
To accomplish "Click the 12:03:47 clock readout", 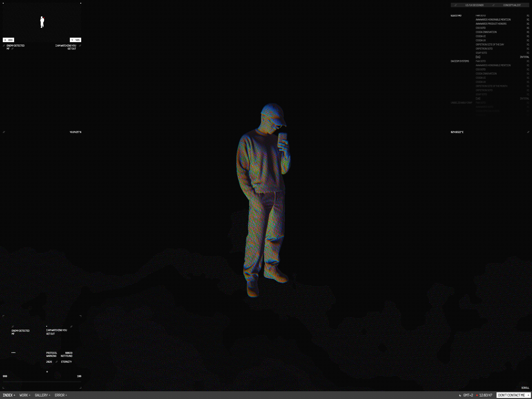I will pyautogui.click(x=486, y=395).
